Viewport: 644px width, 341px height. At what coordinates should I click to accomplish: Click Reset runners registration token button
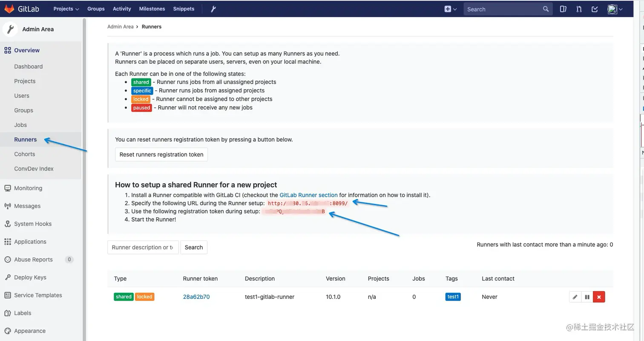coord(161,154)
